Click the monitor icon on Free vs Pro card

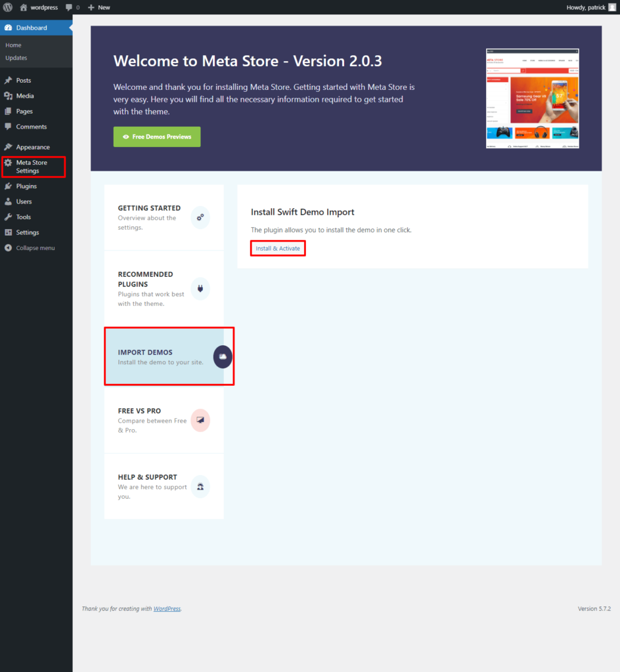200,420
